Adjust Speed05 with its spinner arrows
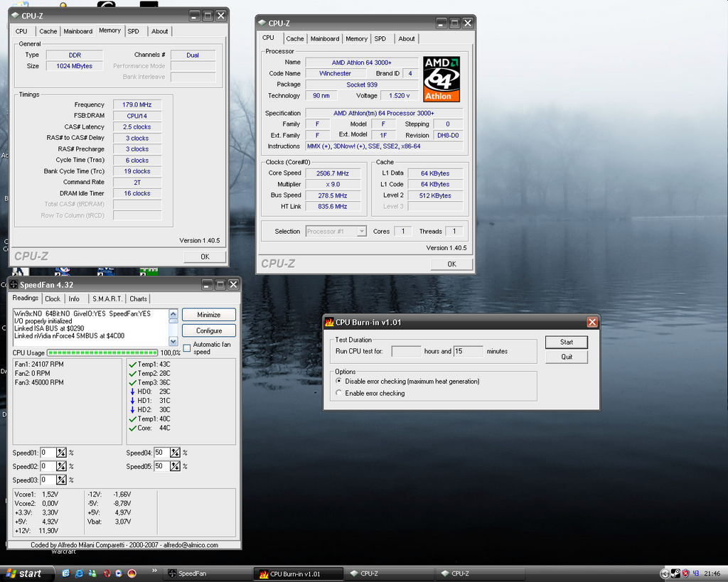Screen dimensions: 728x582 pyautogui.click(x=175, y=466)
